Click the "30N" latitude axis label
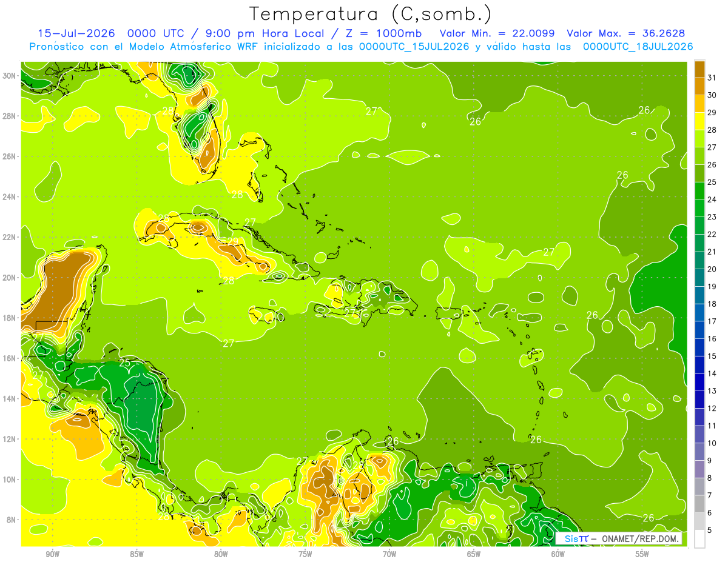This screenshot has height=562, width=728. coord(10,76)
